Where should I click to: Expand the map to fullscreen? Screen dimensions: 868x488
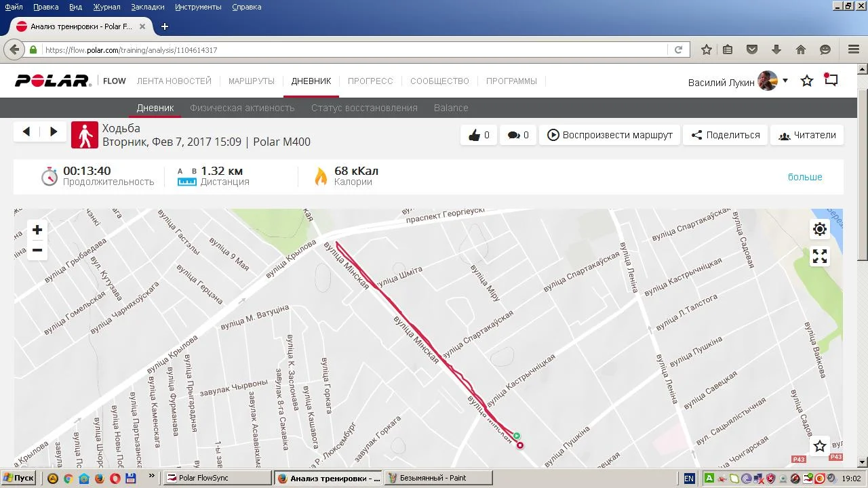click(820, 256)
